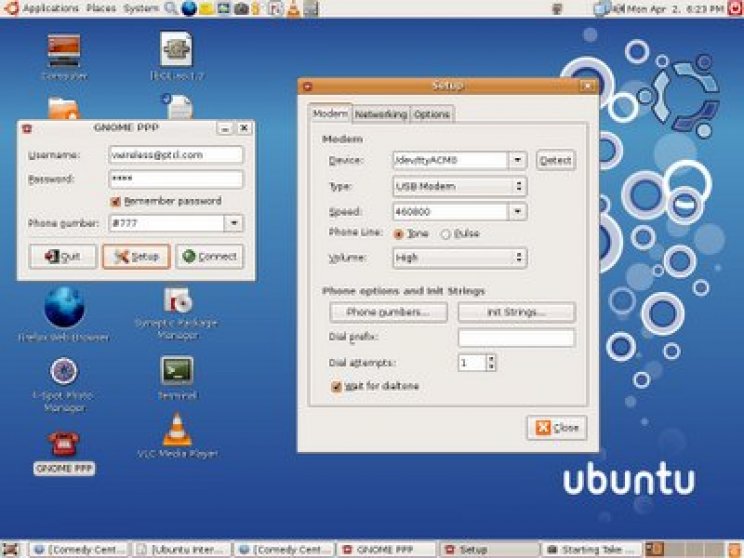Click the camera screenshot launcher in top panel
744x558 pixels.
(x=241, y=9)
